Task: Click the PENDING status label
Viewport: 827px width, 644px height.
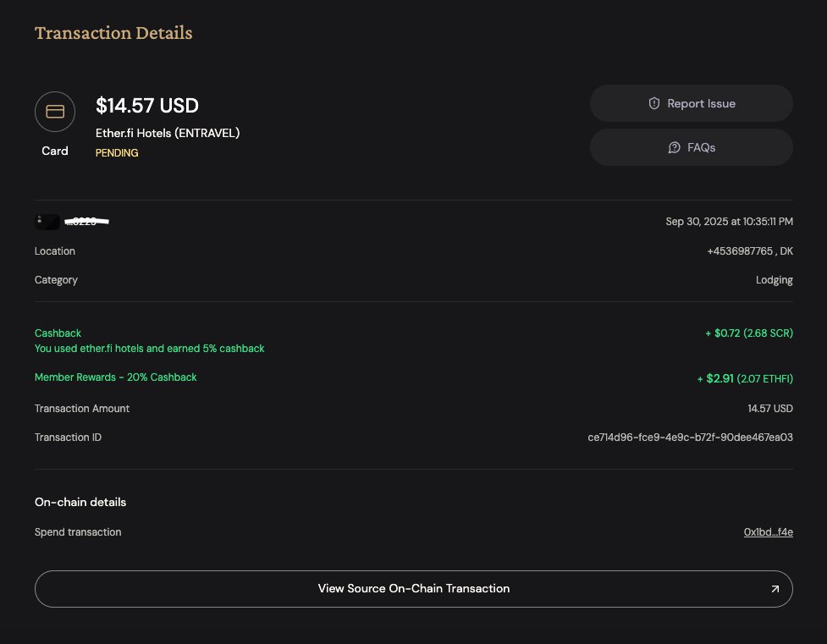Action: pyautogui.click(x=117, y=153)
